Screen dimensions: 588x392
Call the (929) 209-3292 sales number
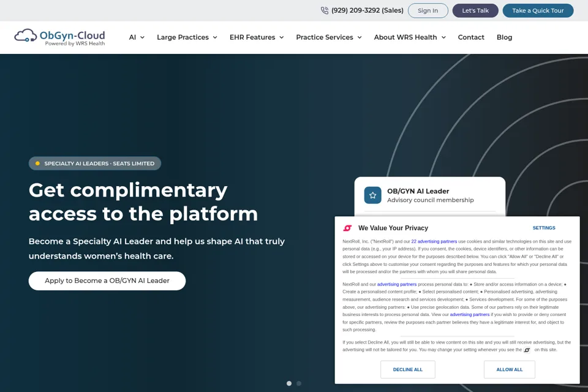pos(367,10)
